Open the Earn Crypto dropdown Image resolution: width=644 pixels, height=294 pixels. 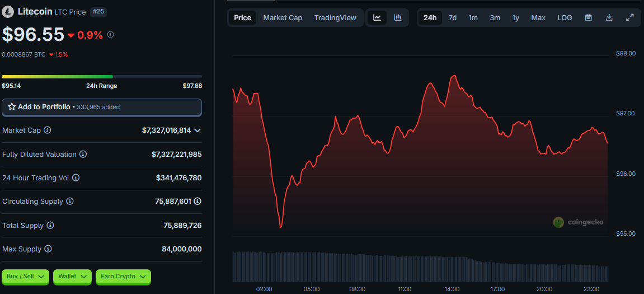pyautogui.click(x=123, y=277)
